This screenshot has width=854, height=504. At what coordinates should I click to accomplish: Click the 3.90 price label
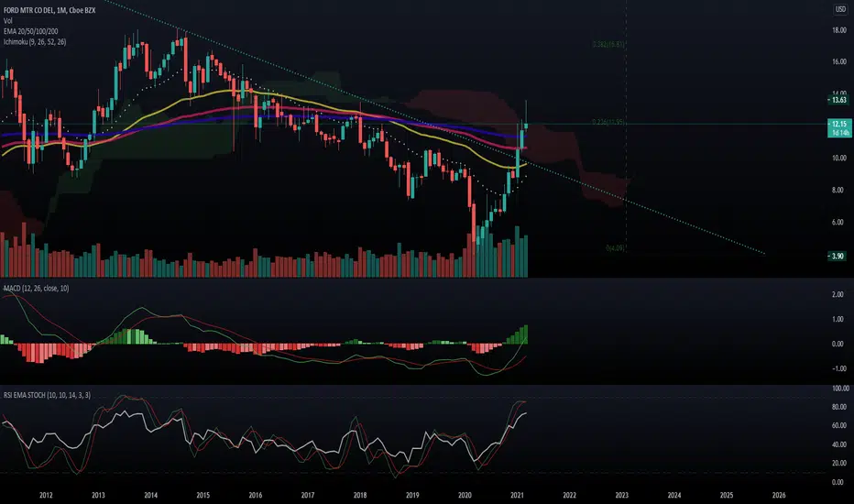tap(838, 256)
